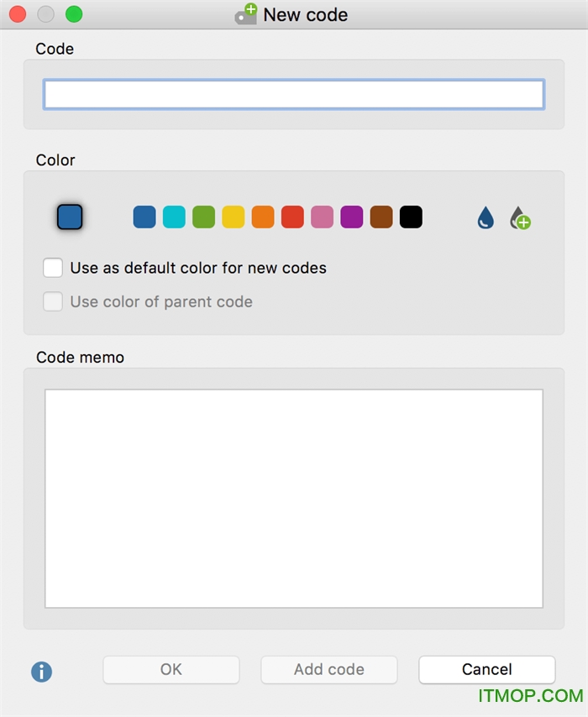Viewport: 588px width, 717px height.
Task: Choose the green color swatch
Action: tap(203, 217)
